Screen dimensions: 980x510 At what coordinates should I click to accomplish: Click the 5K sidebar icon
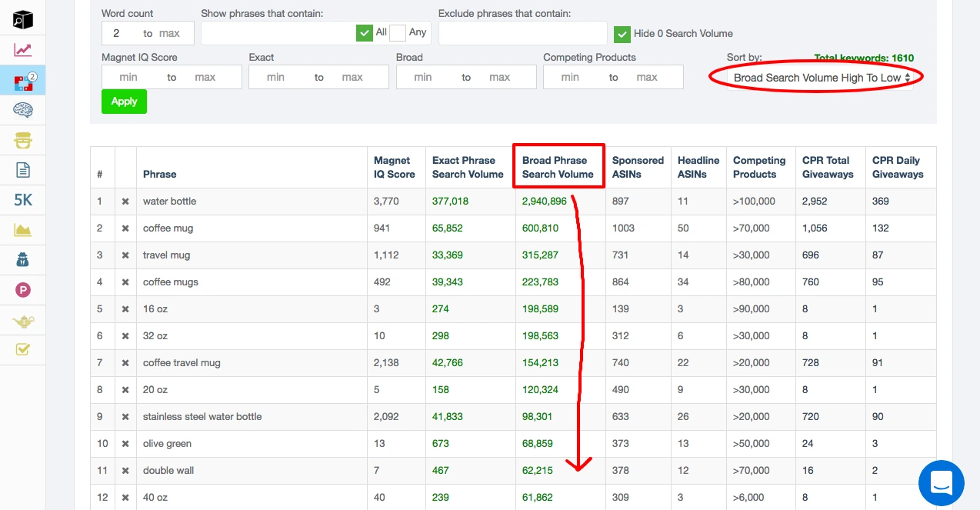23,200
